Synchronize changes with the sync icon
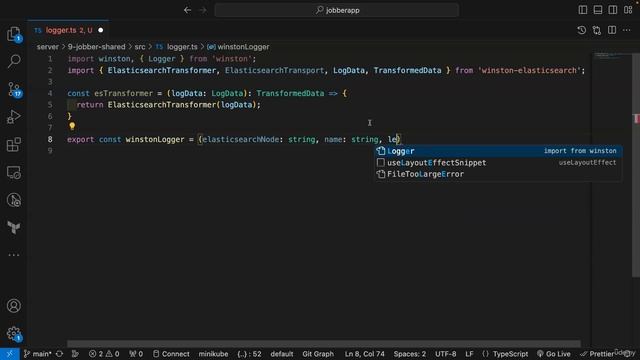This screenshot has height=360, width=640. (x=60, y=354)
